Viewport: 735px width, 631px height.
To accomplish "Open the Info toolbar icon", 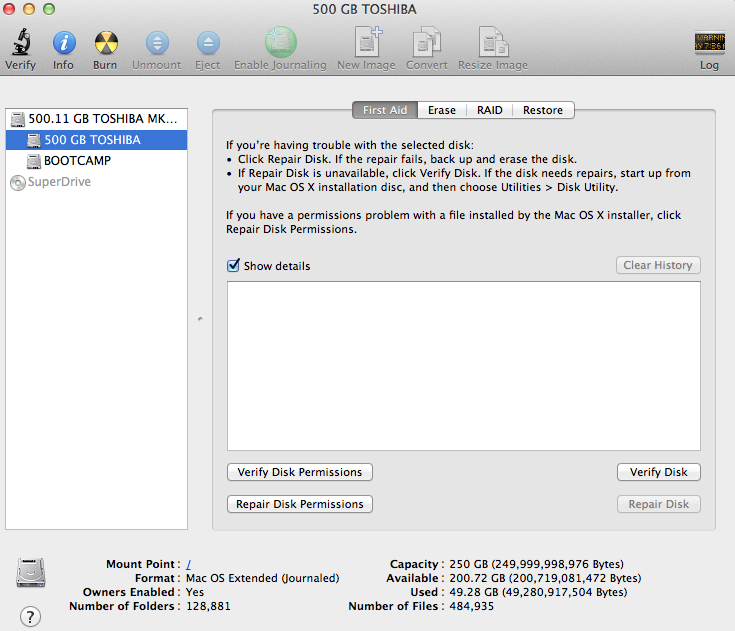I will (x=64, y=43).
